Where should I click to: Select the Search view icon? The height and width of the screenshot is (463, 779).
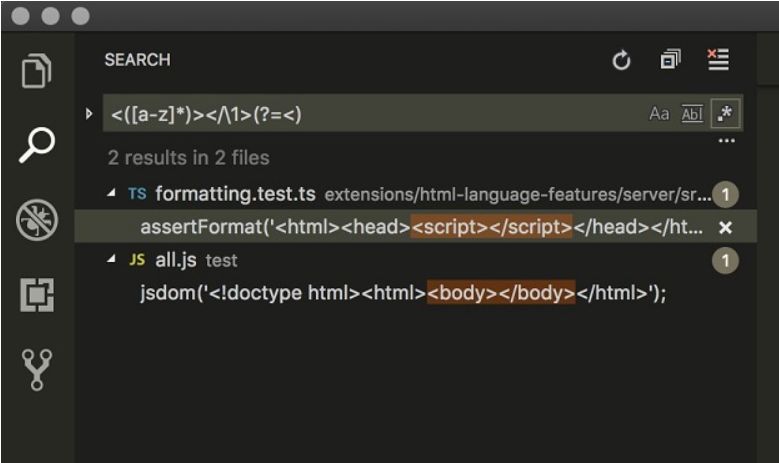pos(37,146)
